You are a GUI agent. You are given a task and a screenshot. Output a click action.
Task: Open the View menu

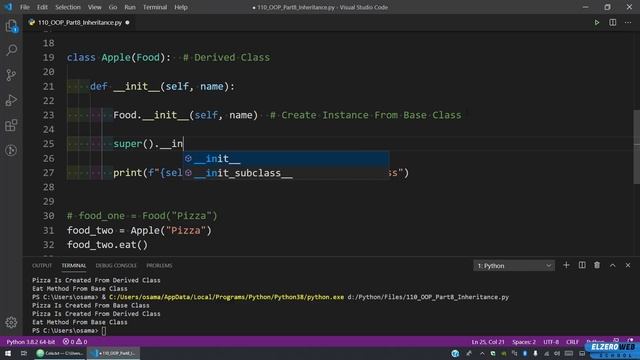(x=95, y=7)
